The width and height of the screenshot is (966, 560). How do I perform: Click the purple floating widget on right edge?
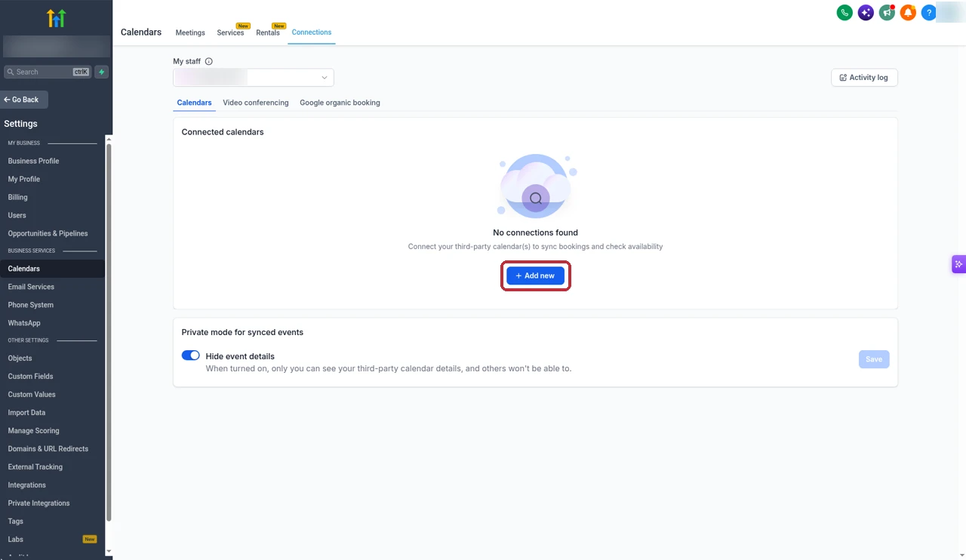click(958, 264)
